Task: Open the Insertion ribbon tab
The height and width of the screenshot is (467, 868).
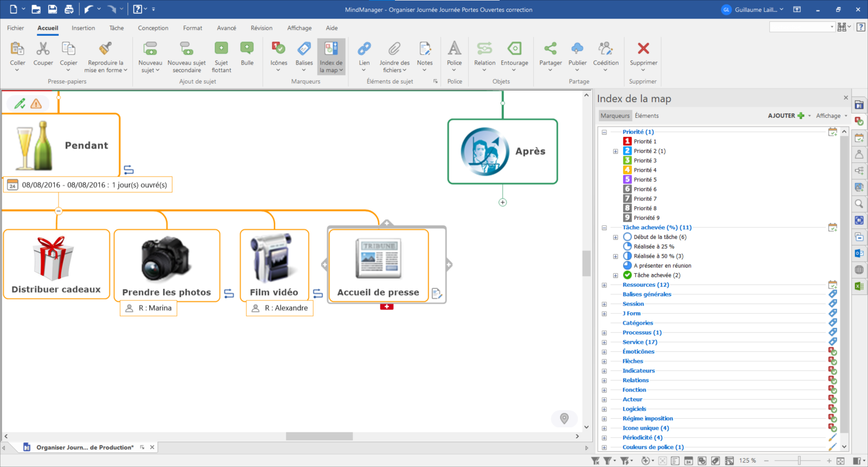Action: pyautogui.click(x=83, y=28)
